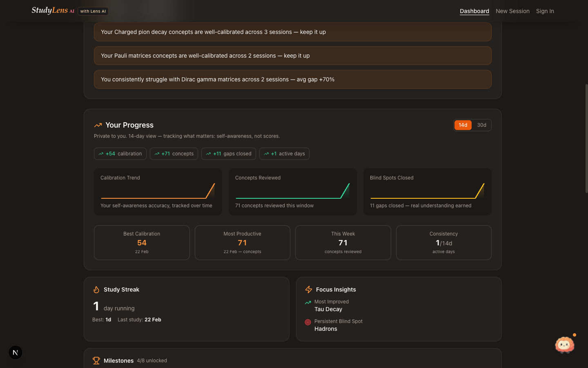
Task: Click the Charged pion decay insight row
Action: point(293,32)
